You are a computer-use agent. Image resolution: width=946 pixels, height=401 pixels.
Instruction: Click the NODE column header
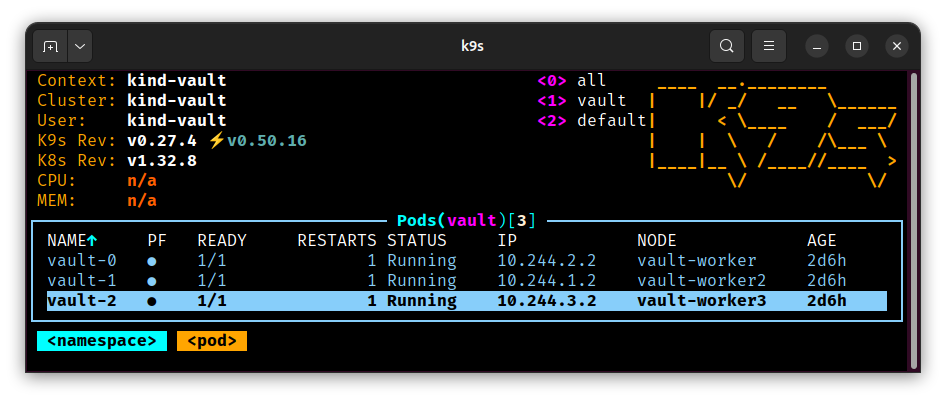point(656,241)
